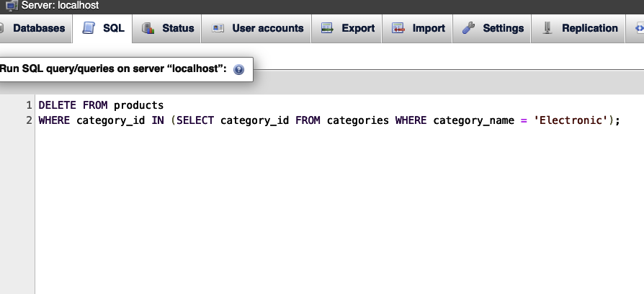Click the server icon beside Server: localhost
This screenshot has height=294, width=644.
tap(12, 5)
